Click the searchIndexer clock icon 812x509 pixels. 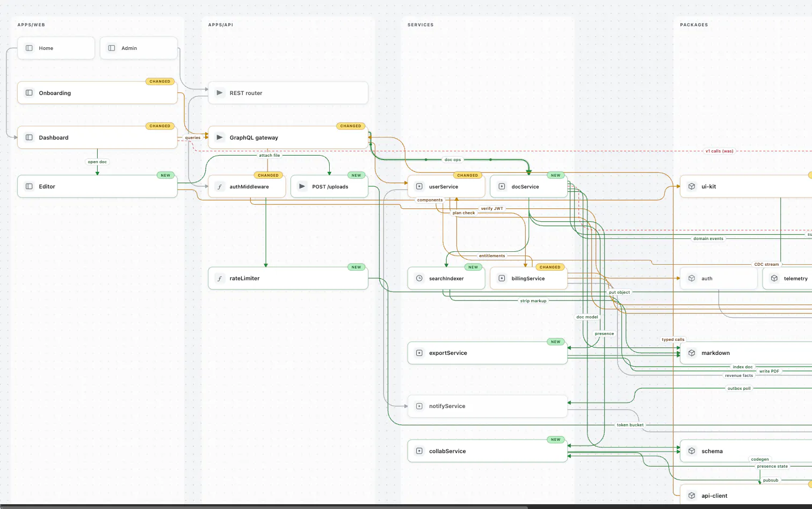(x=419, y=279)
